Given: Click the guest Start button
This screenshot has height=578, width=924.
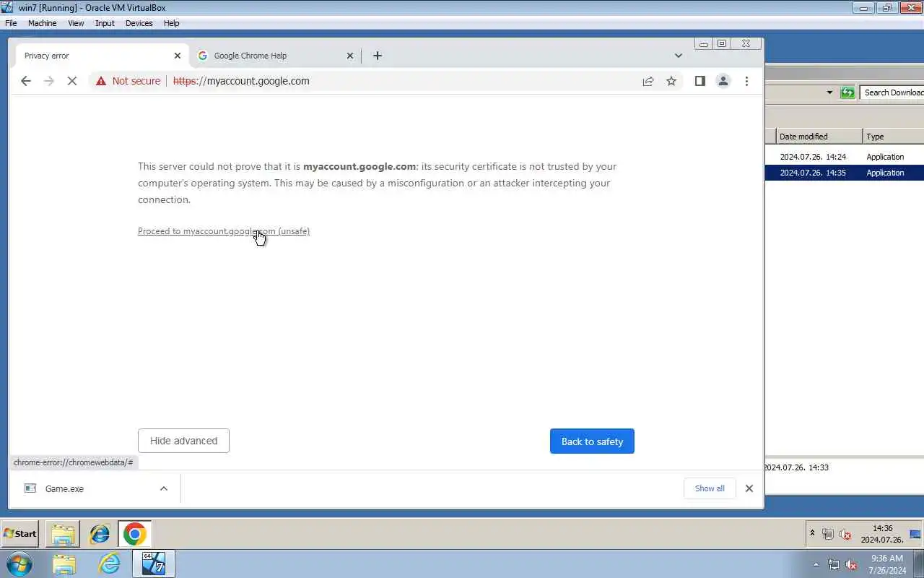Looking at the screenshot, I should coord(20,534).
